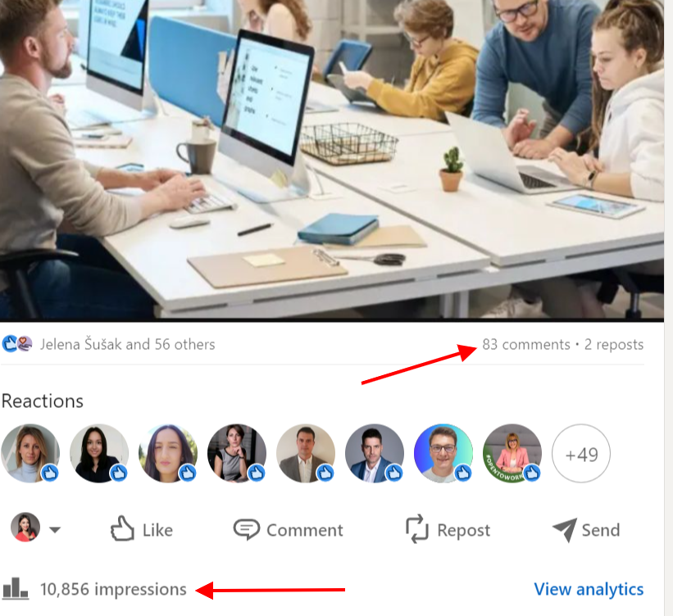Screen dimensions: 673x616
Task: Click the Comment button label
Action: (x=305, y=530)
